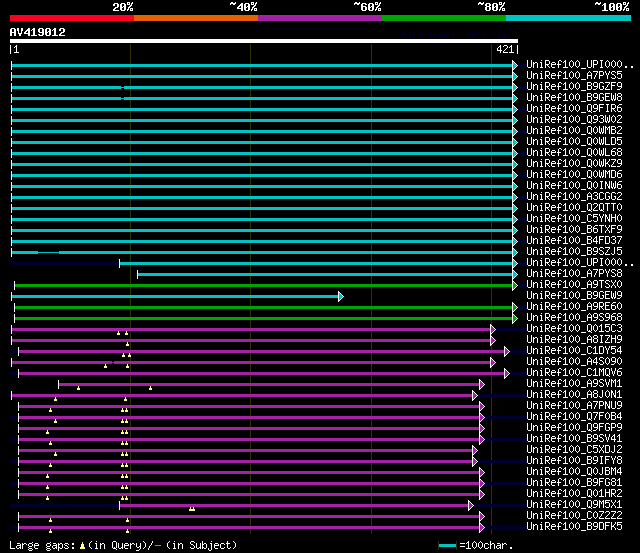Image resolution: width=640 pixels, height=553 pixels.
Task: Click the cyan alignment bar for A7PYS8
Action: [325, 275]
